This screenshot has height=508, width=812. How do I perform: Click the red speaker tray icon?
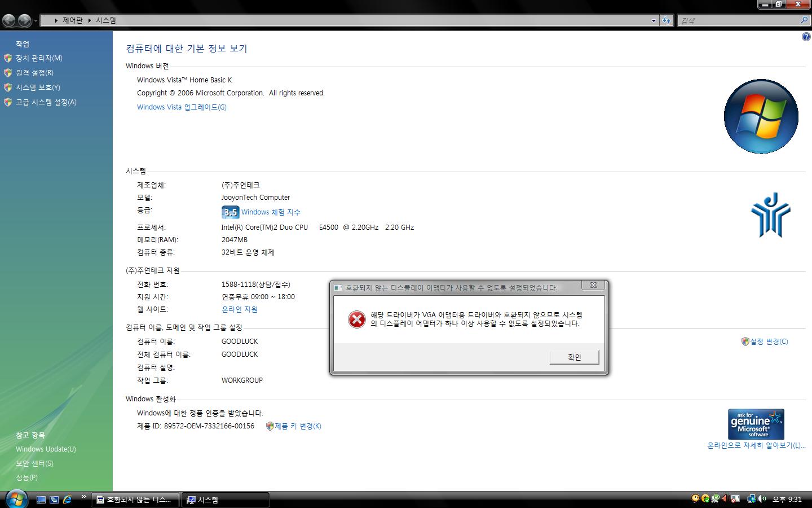click(x=725, y=498)
